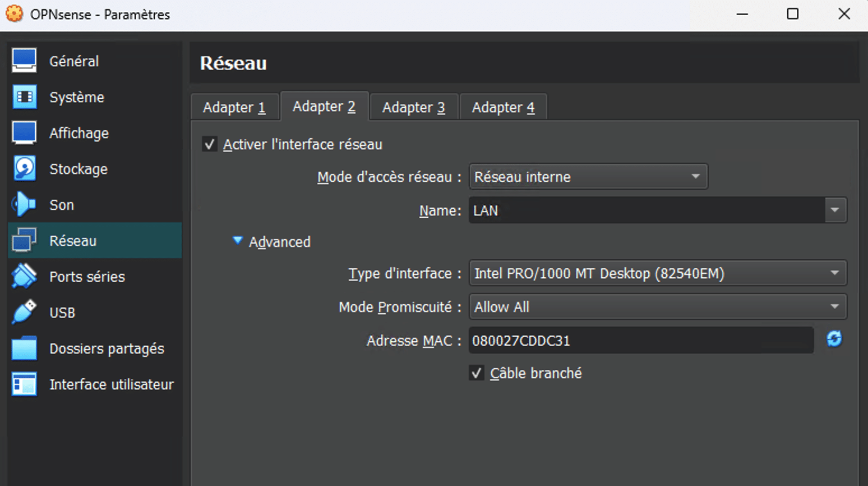Screen dimensions: 868x486
Task: Select the Son audio icon
Action: pos(23,204)
